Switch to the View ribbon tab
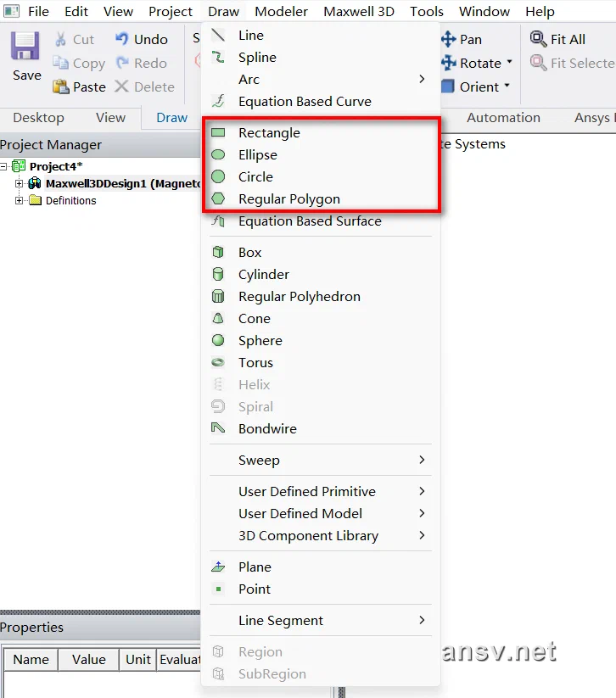 tap(110, 118)
